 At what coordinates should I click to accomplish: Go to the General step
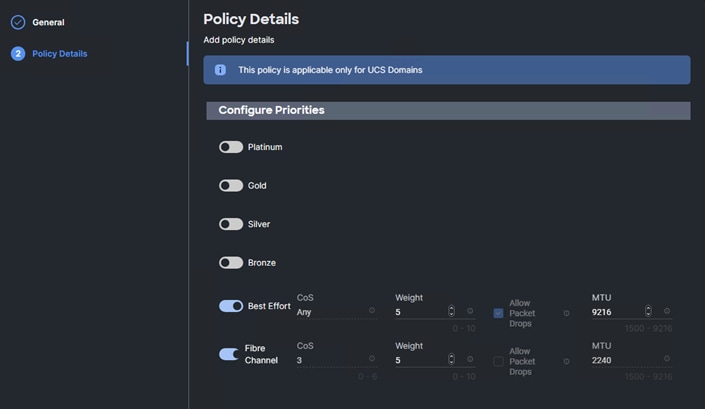click(48, 22)
